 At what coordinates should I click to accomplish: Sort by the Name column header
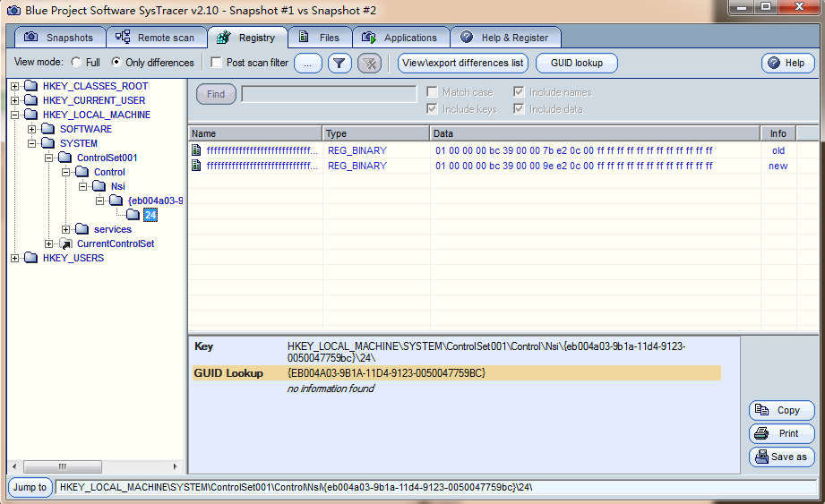[255, 133]
